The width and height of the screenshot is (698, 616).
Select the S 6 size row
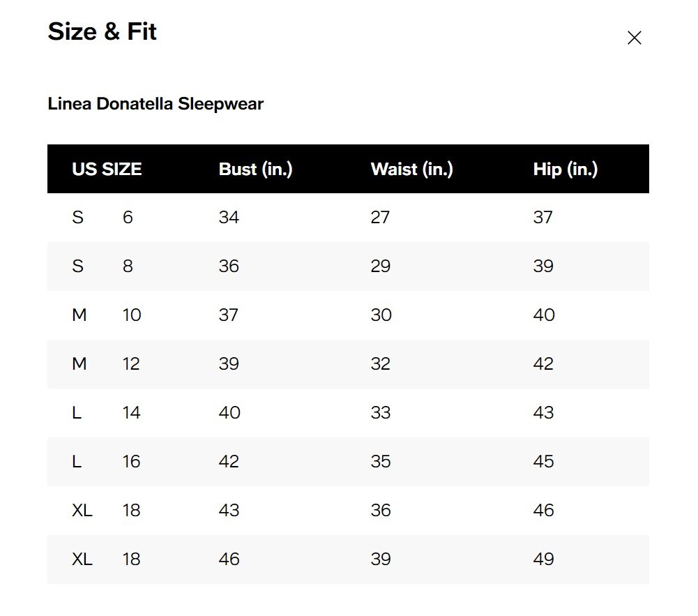click(x=348, y=218)
